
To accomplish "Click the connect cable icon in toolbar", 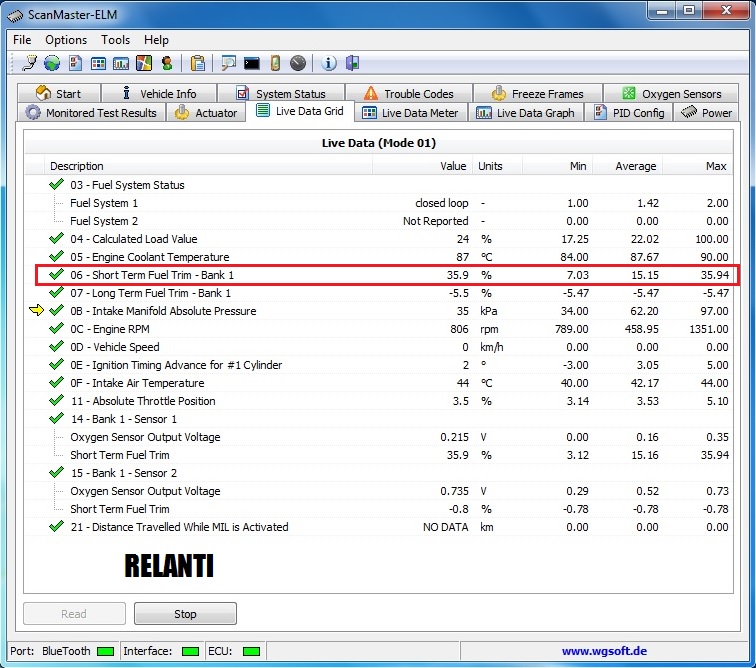I will 29,63.
